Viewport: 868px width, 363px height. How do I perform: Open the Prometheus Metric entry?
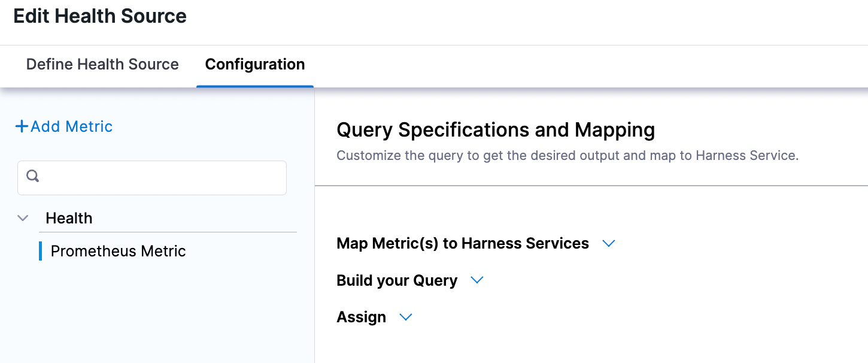tap(118, 251)
